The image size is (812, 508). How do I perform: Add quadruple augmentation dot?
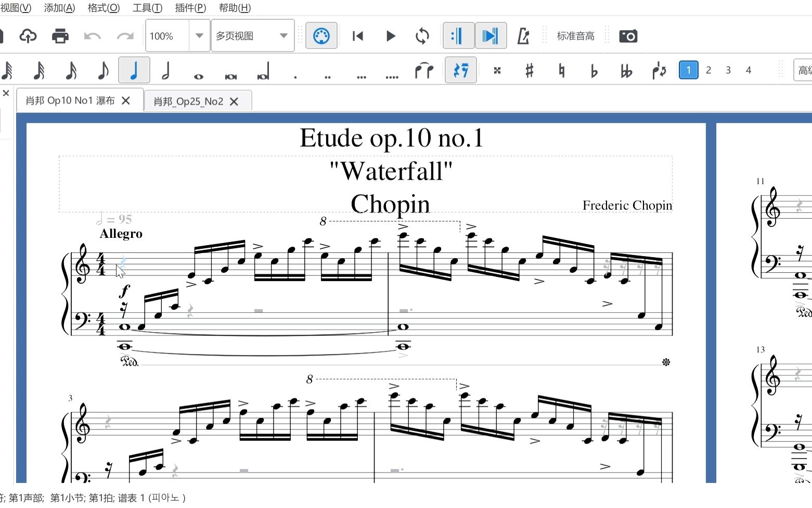click(392, 77)
